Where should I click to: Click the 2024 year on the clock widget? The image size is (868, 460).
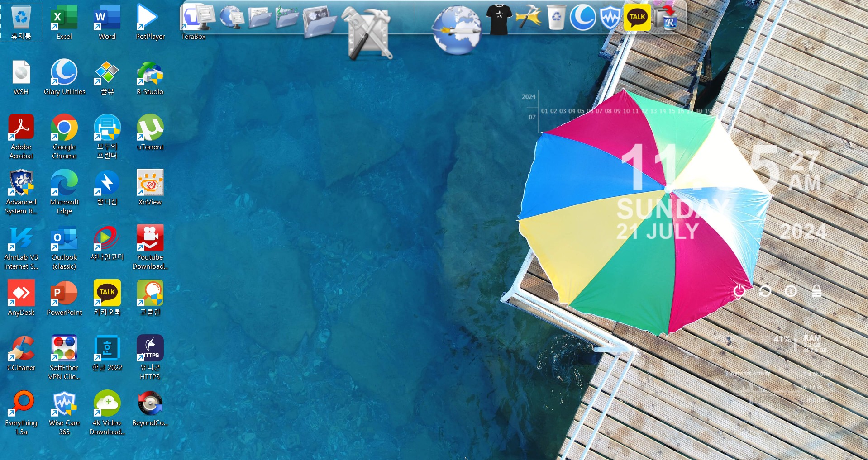803,232
